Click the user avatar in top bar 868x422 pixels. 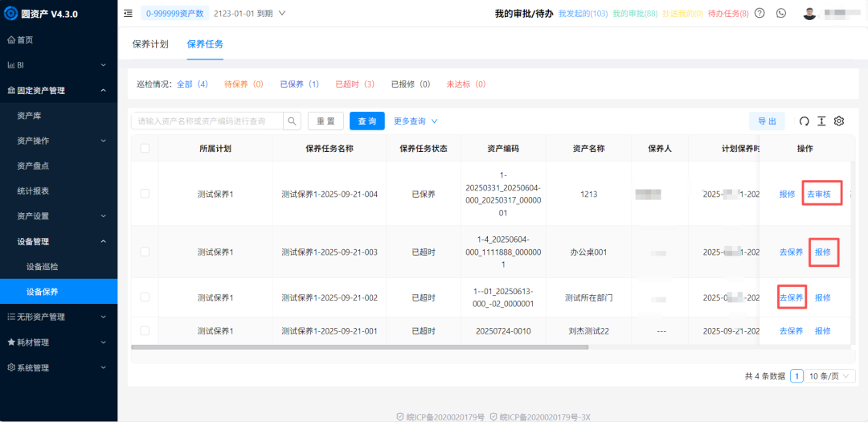[809, 14]
